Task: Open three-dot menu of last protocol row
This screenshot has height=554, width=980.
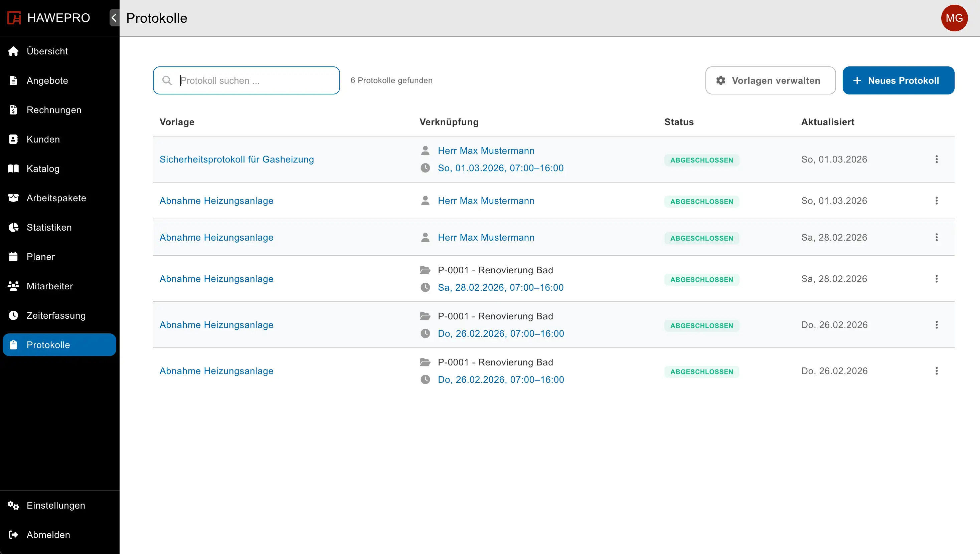Action: click(936, 370)
